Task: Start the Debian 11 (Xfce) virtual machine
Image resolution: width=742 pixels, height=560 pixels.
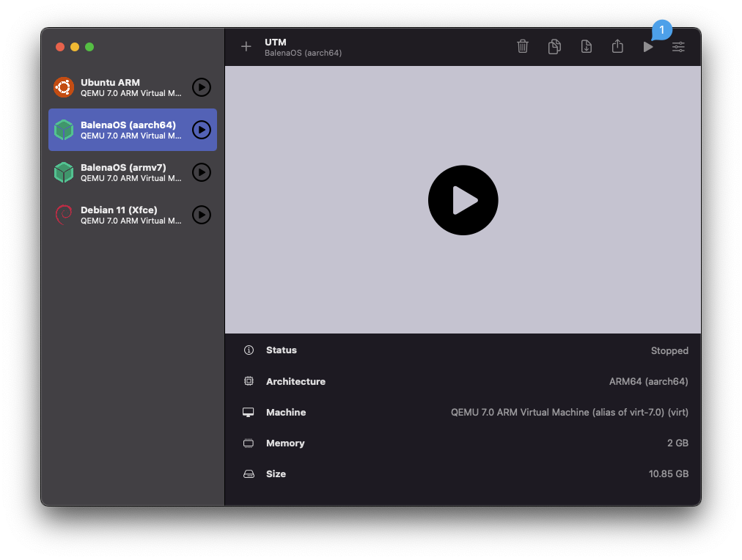Action: click(202, 215)
